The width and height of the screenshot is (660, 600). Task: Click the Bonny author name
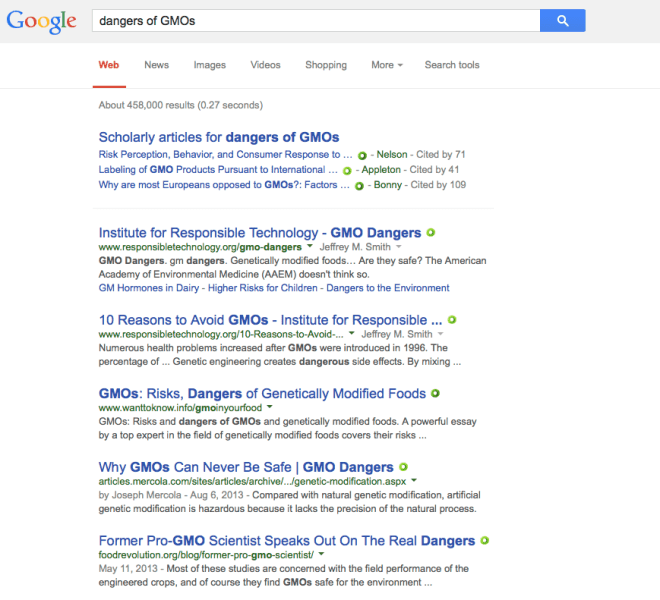tap(388, 185)
